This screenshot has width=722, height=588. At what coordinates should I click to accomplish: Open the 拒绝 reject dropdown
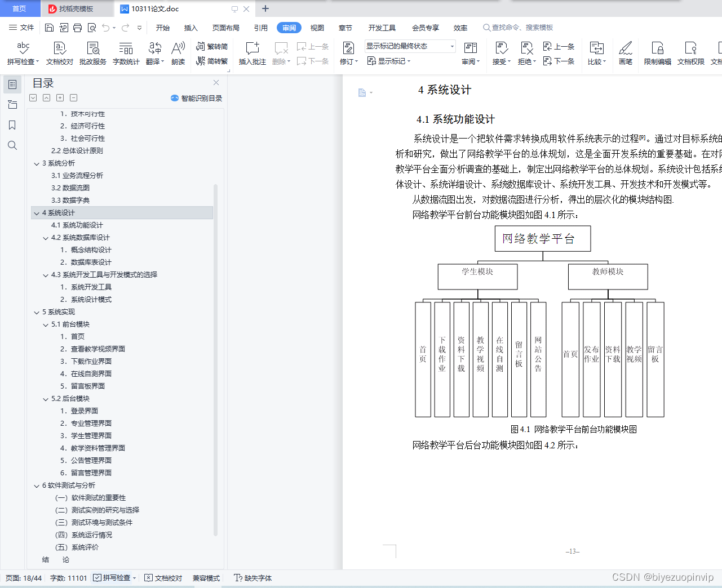click(x=527, y=62)
